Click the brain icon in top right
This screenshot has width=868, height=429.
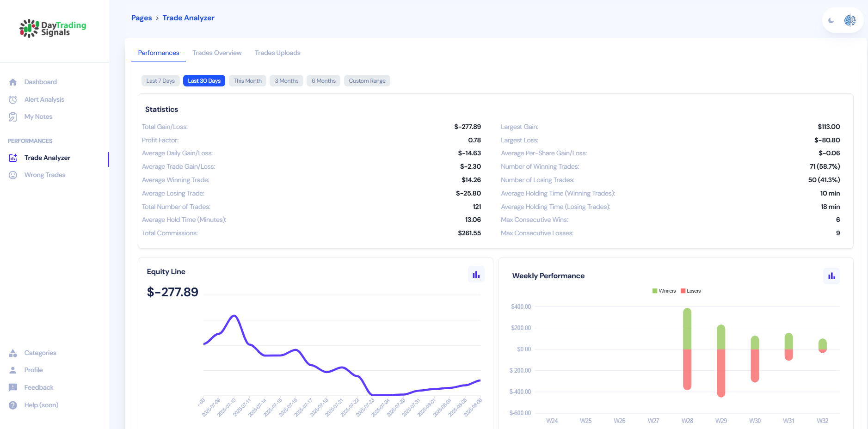coord(850,20)
